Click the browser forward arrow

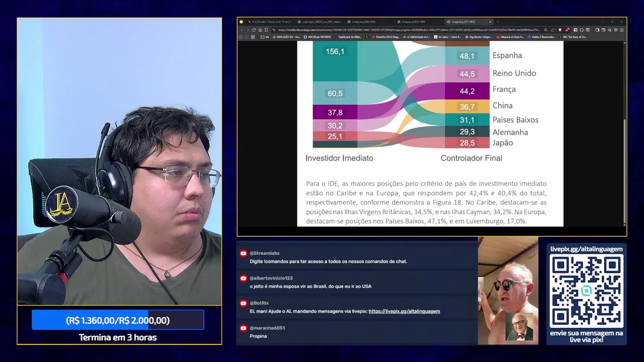(x=248, y=30)
